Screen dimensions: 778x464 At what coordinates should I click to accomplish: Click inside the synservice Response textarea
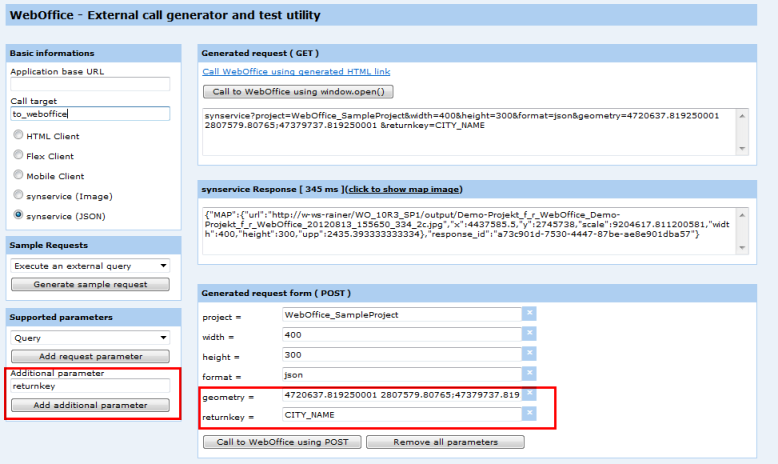coord(470,231)
